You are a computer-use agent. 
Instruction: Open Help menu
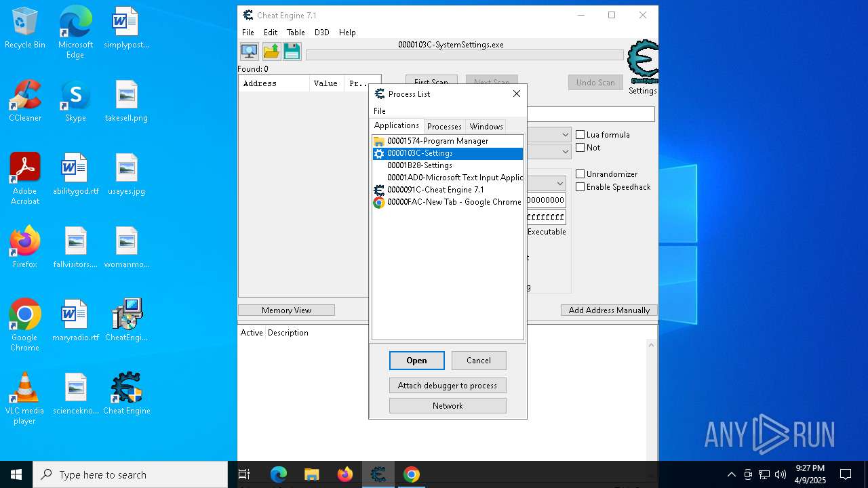[x=347, y=33]
